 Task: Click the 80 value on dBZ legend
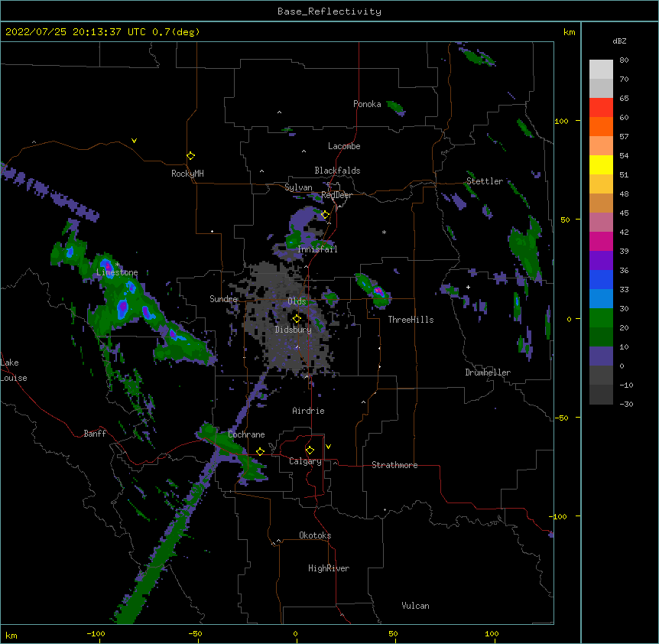624,60
